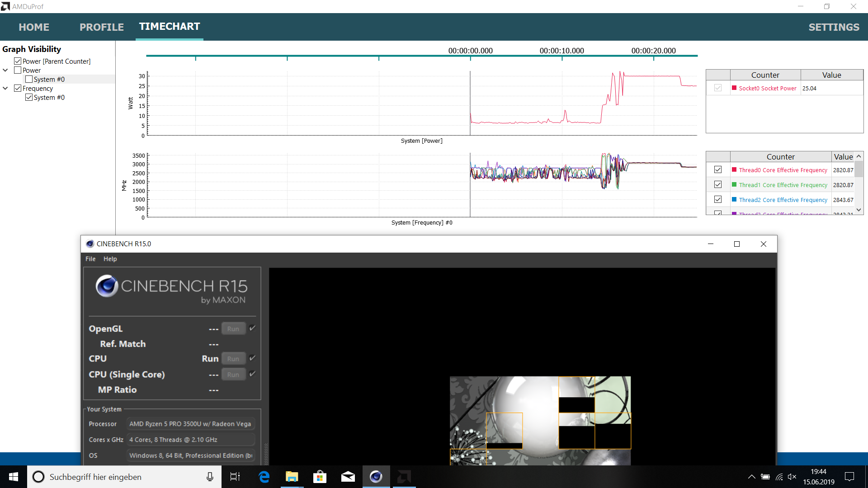
Task: Click the microphone icon in the search box
Action: click(x=210, y=477)
